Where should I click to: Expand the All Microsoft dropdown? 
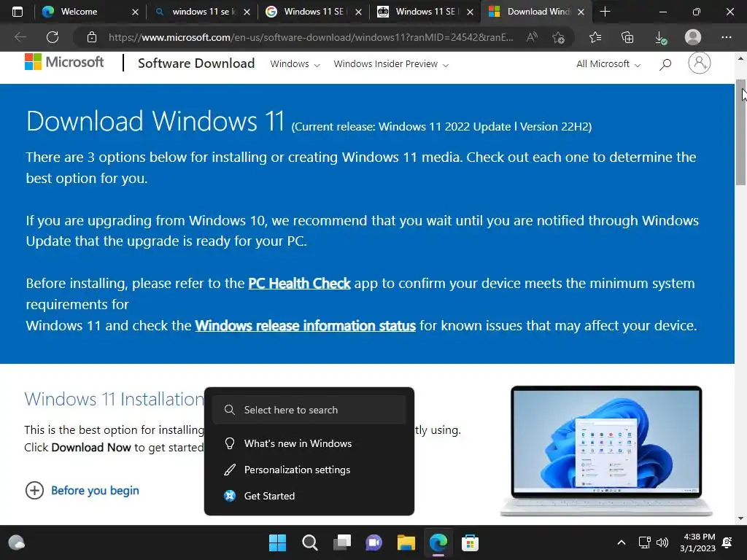click(608, 64)
